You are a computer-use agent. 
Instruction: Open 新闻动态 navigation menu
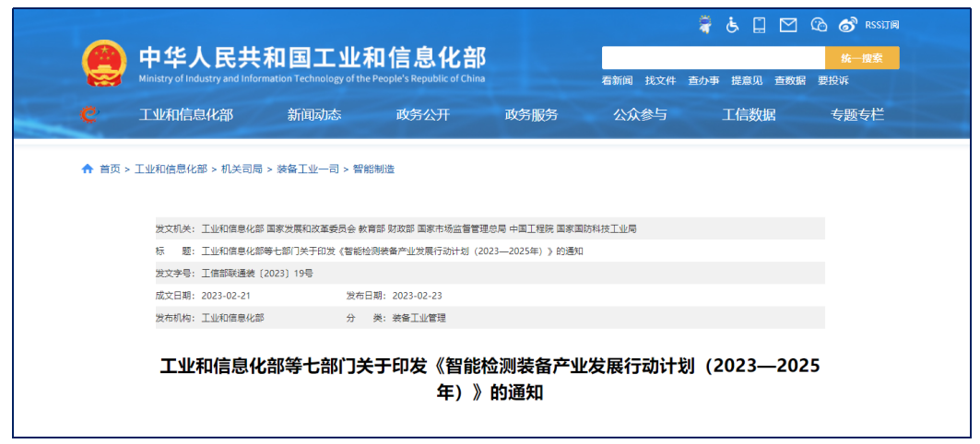[314, 115]
